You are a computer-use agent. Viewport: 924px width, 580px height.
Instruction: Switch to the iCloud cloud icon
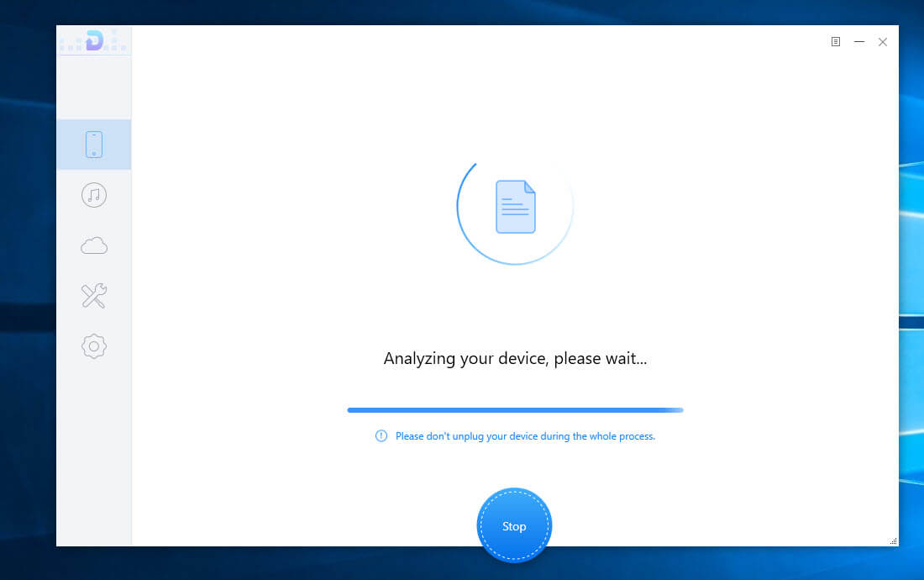pos(94,245)
